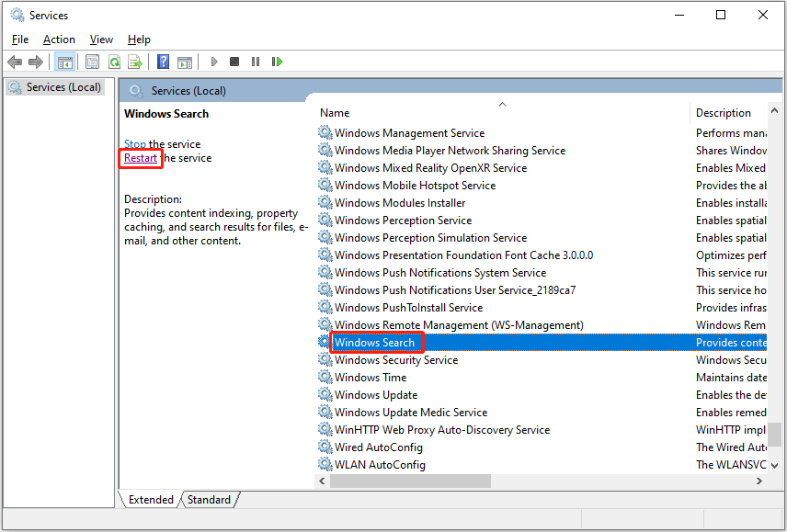The width and height of the screenshot is (787, 532).
Task: Click gear icon beside Windows Time
Action: (x=325, y=377)
